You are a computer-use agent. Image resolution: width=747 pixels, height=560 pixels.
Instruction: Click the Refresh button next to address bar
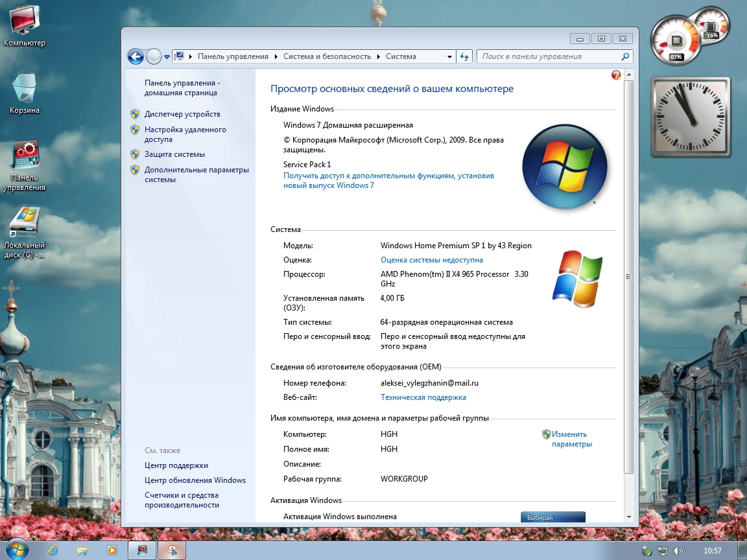click(464, 56)
